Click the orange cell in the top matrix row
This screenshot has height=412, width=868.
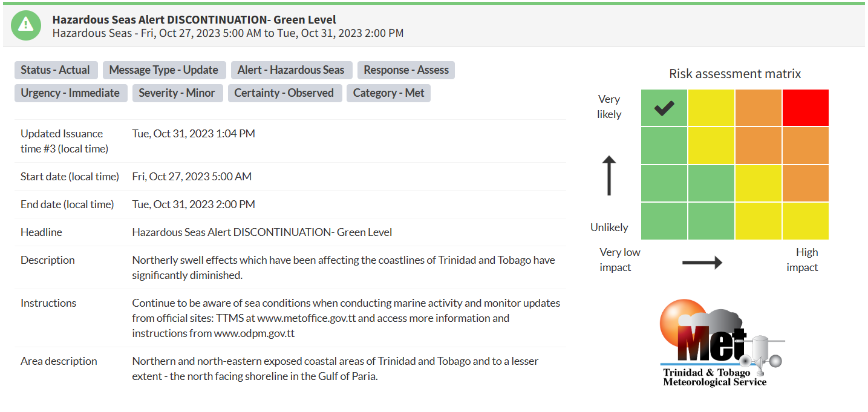point(759,108)
